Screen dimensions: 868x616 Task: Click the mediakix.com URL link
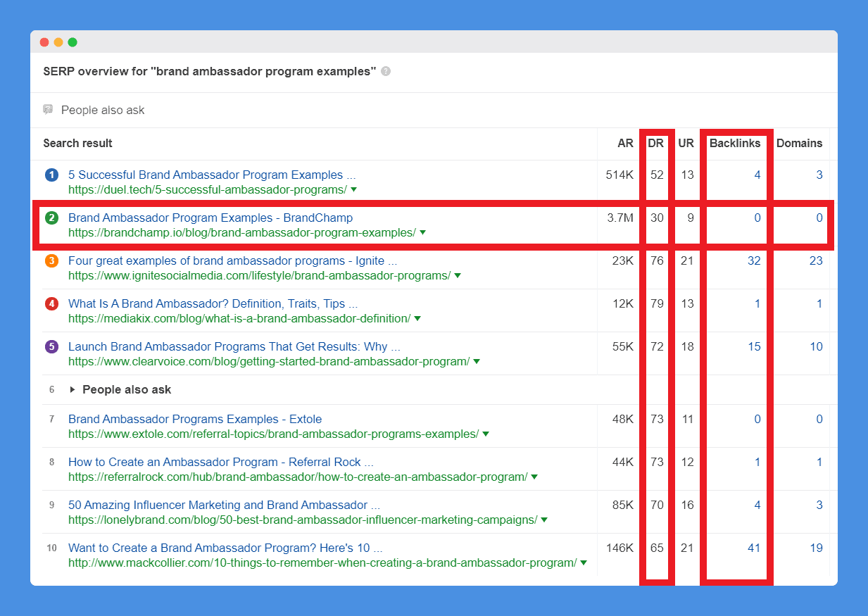[239, 319]
